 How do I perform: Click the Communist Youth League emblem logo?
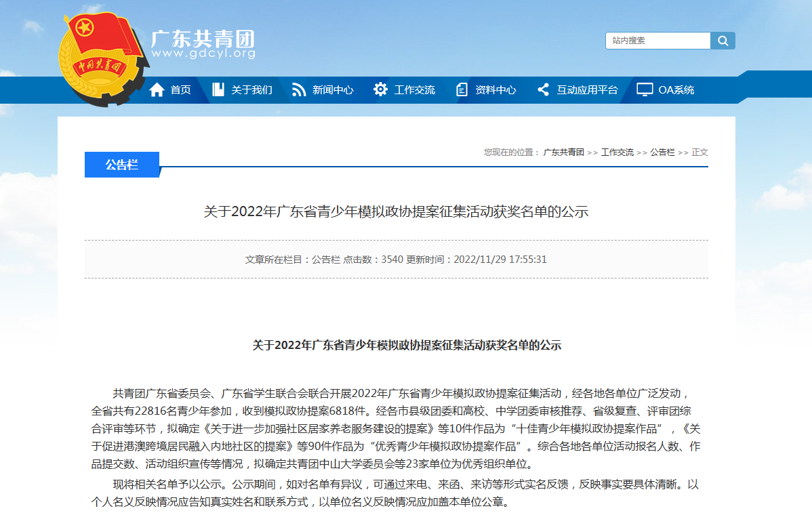(x=102, y=58)
